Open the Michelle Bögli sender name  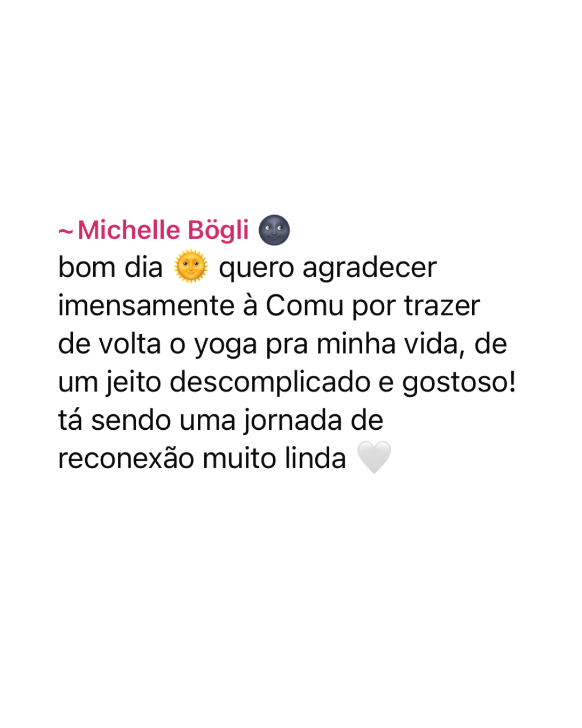point(163,230)
